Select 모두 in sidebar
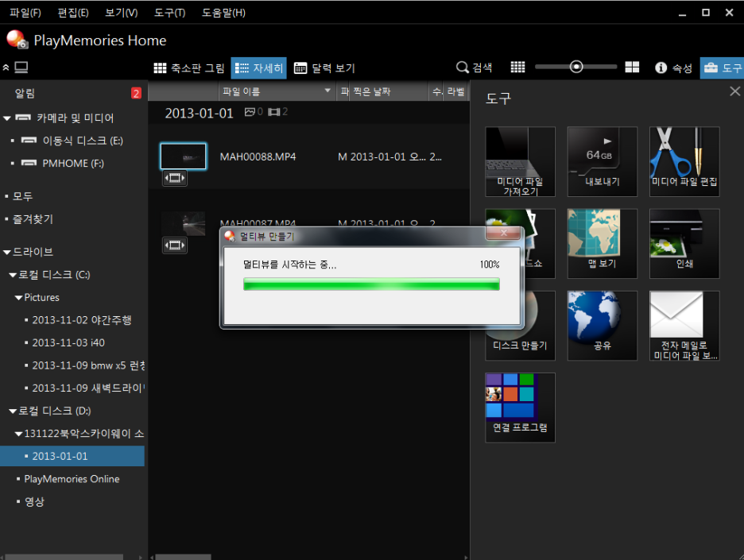744x560 pixels. coord(22,196)
